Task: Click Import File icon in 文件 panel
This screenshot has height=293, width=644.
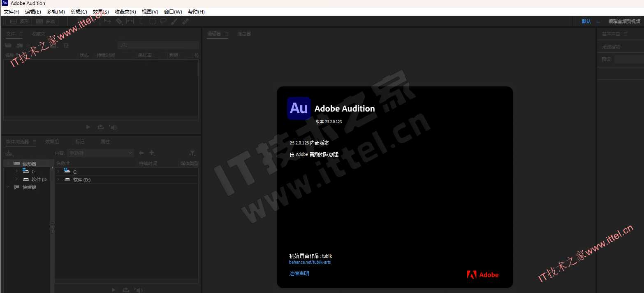Action: point(19,45)
